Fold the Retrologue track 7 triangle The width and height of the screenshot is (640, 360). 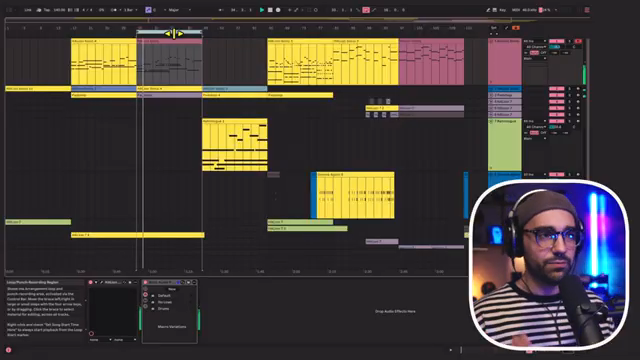tap(491, 121)
